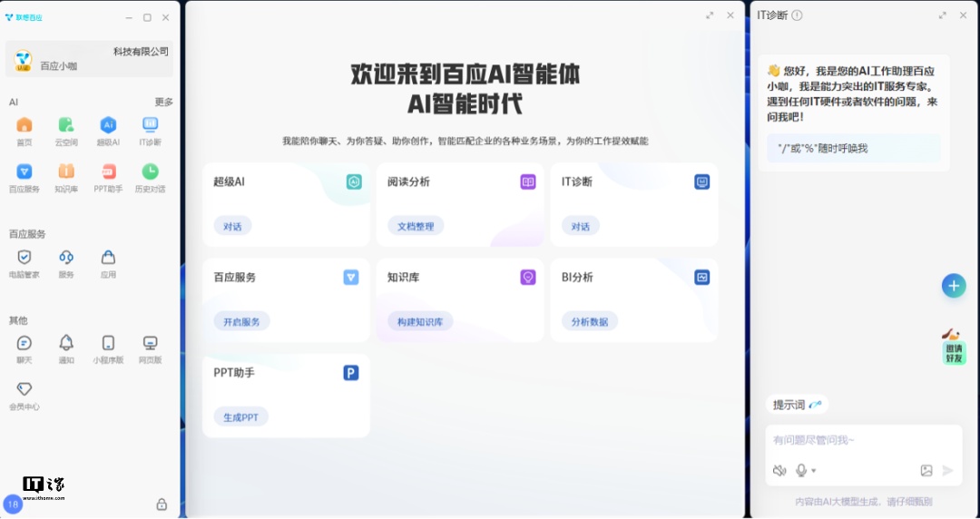Click the 百应服务 card icon
The image size is (980, 519).
(x=351, y=278)
